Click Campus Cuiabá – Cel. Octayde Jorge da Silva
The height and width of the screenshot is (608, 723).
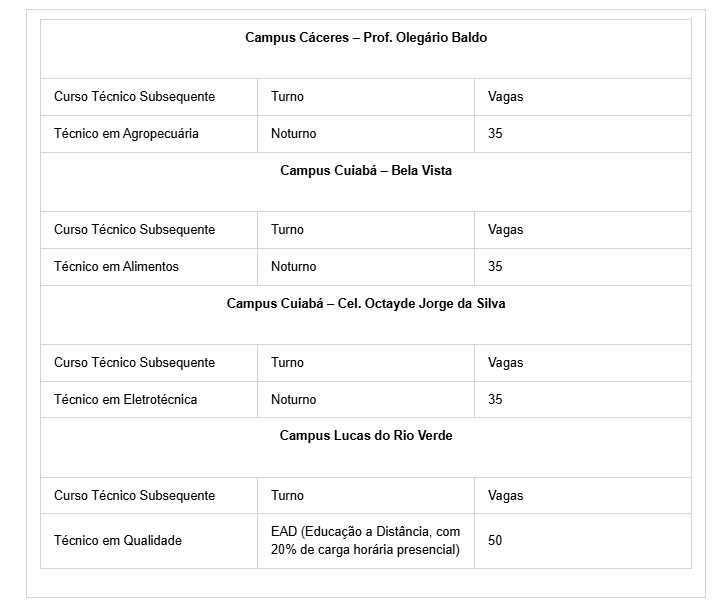pos(365,304)
